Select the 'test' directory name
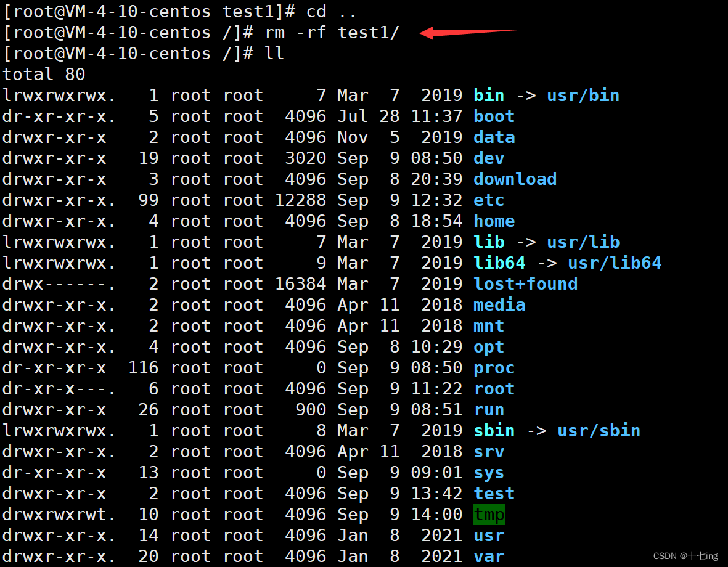The height and width of the screenshot is (567, 728). pyautogui.click(x=494, y=493)
